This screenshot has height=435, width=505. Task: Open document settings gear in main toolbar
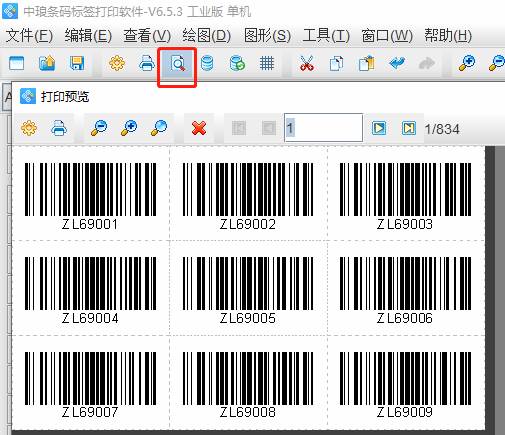(117, 63)
